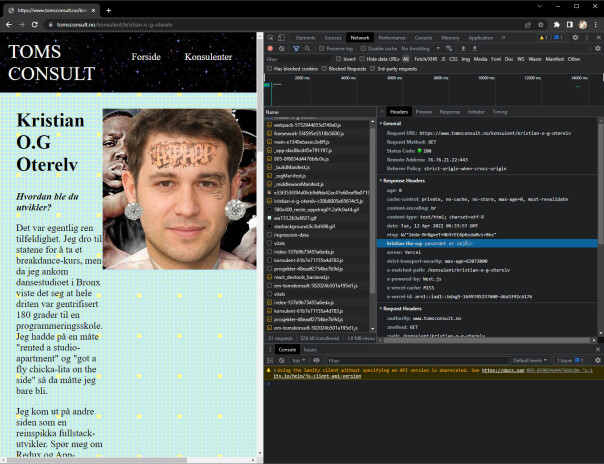Show more DevTools tabs chevron

coord(503,38)
